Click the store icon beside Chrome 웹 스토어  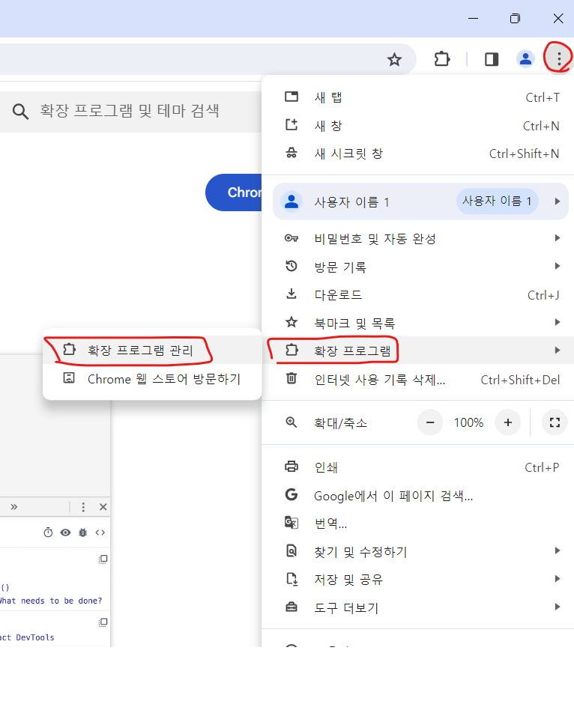(x=69, y=378)
